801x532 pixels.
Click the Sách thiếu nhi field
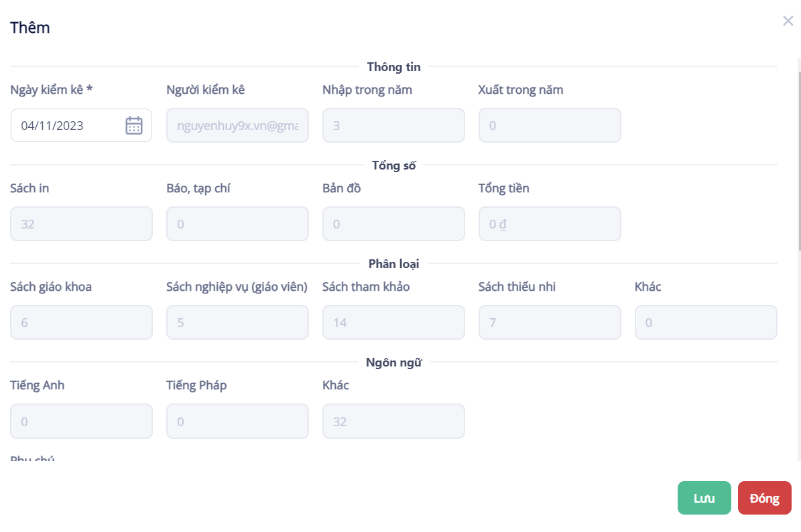[x=550, y=322]
